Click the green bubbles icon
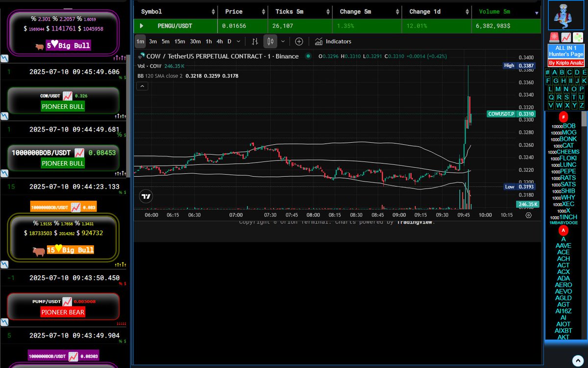Image resolution: width=588 pixels, height=368 pixels. (x=578, y=37)
